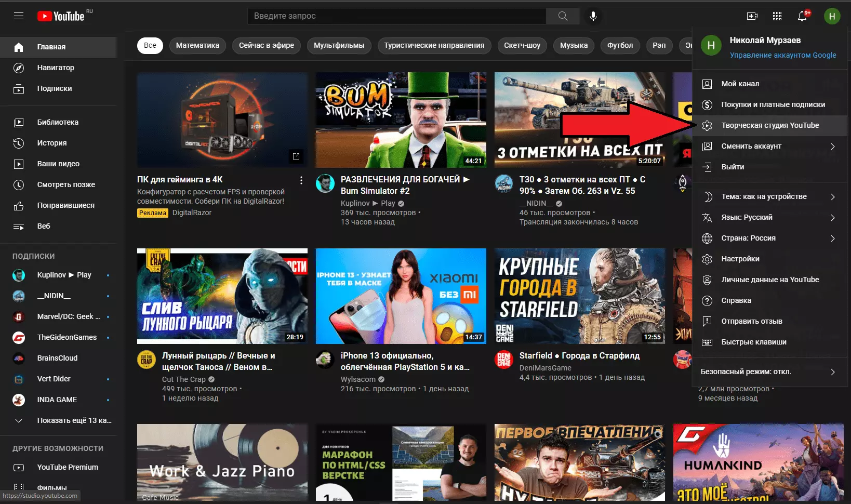
Task: Open Навигатор from the sidebar
Action: (58, 68)
